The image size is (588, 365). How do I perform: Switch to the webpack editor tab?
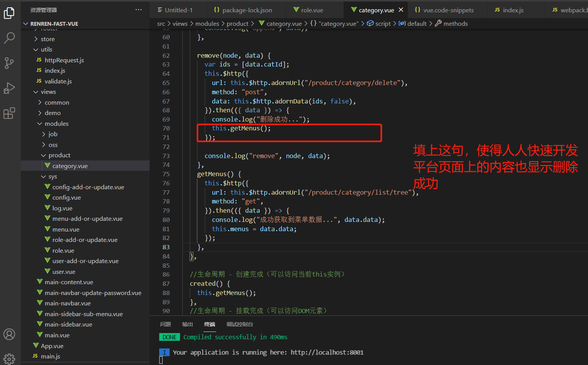click(569, 10)
